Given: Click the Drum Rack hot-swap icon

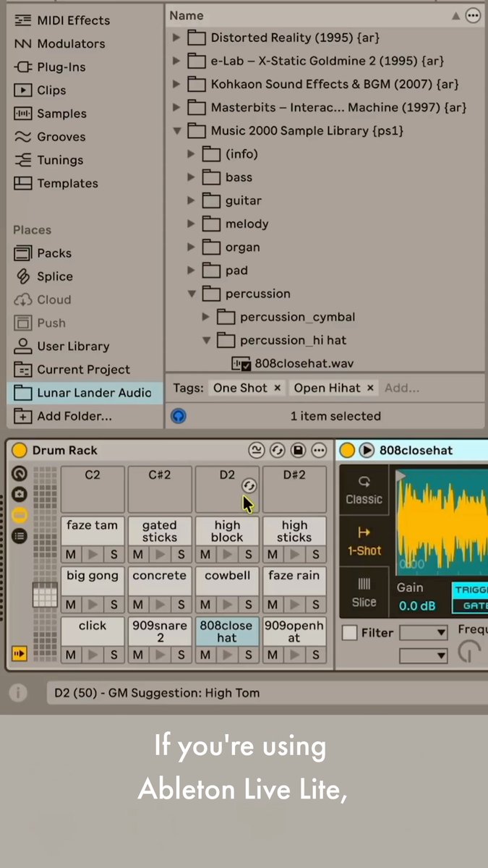Looking at the screenshot, I should (x=278, y=451).
